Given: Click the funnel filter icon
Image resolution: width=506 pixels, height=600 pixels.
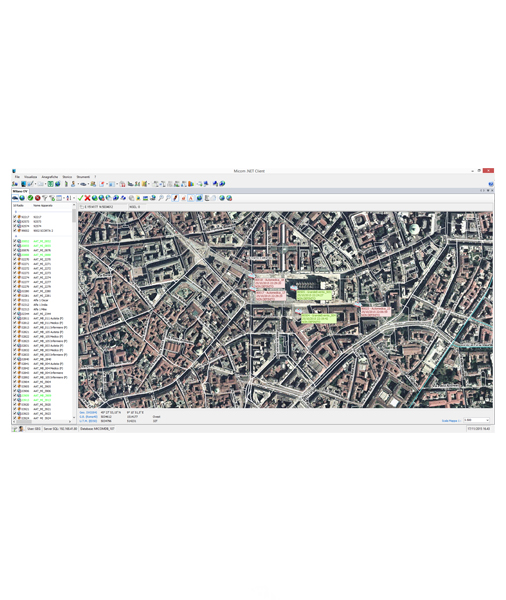Looking at the screenshot, I should [45, 198].
